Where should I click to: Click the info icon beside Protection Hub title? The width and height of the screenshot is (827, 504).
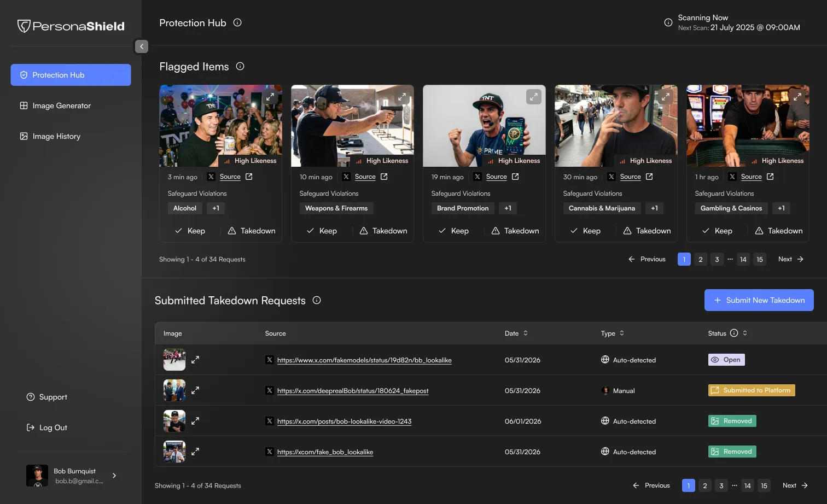coord(237,22)
